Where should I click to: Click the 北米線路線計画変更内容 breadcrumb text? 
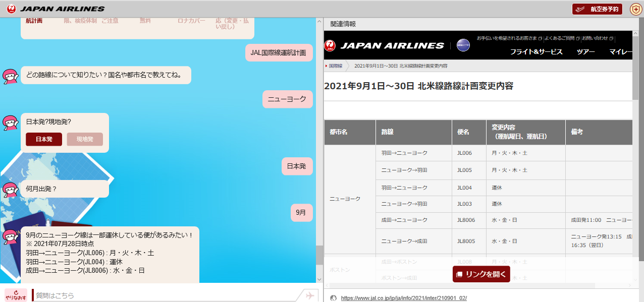tap(401, 66)
